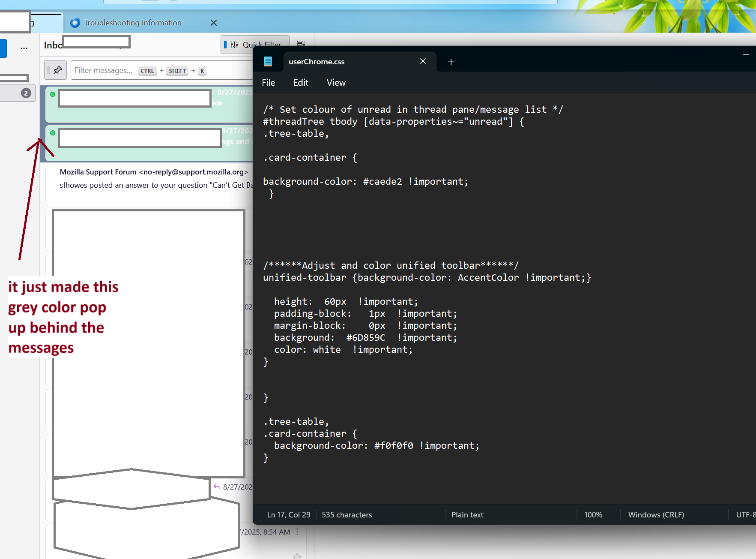
Task: Click the unread green dot on second message
Action: 53,133
